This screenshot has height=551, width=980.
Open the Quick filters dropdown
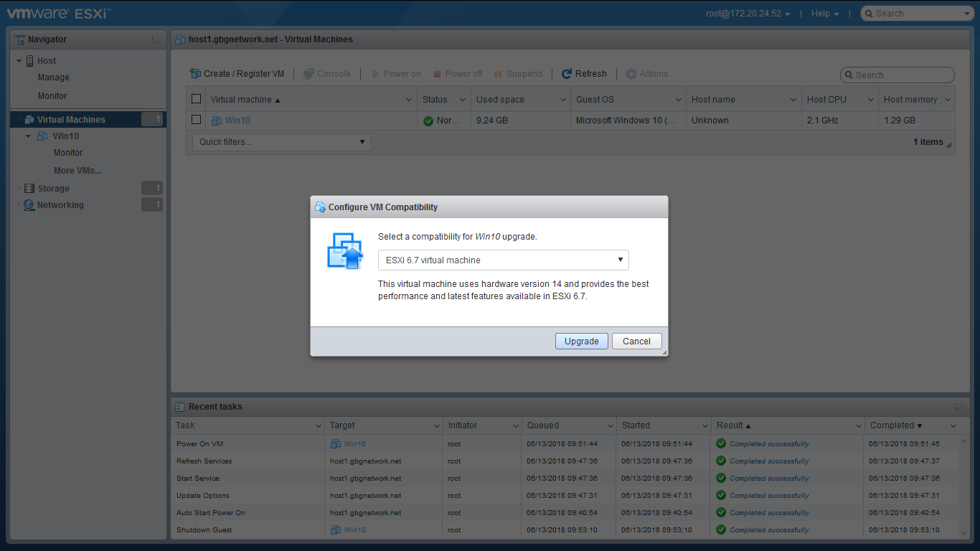pyautogui.click(x=281, y=142)
